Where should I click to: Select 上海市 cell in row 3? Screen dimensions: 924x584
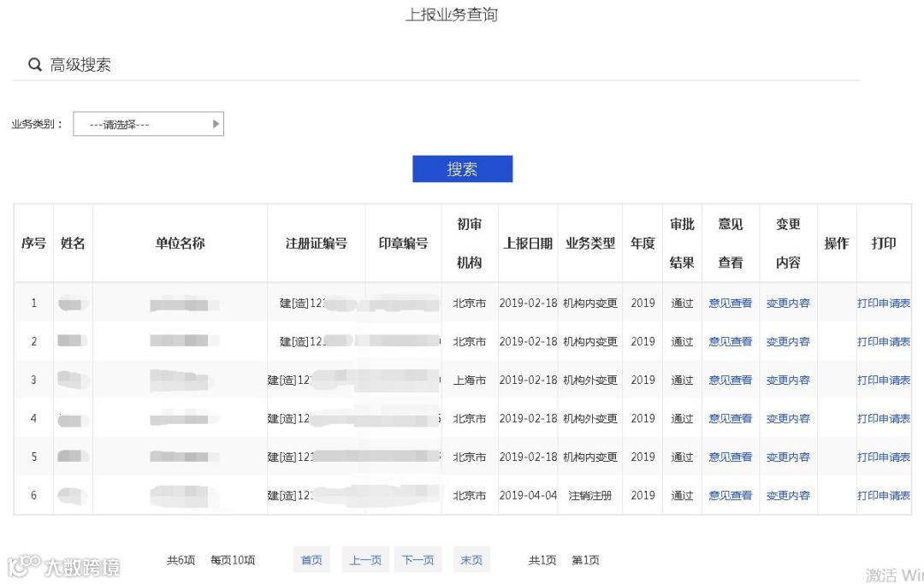point(470,380)
